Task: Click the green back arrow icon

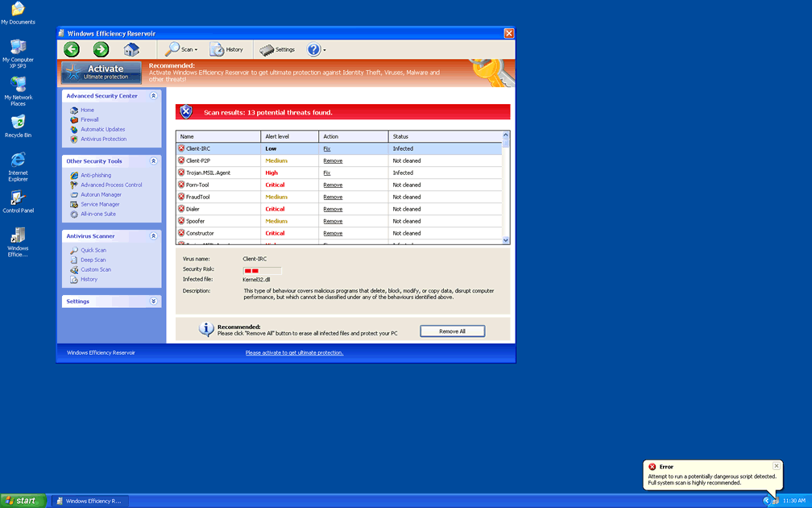Action: pyautogui.click(x=72, y=50)
